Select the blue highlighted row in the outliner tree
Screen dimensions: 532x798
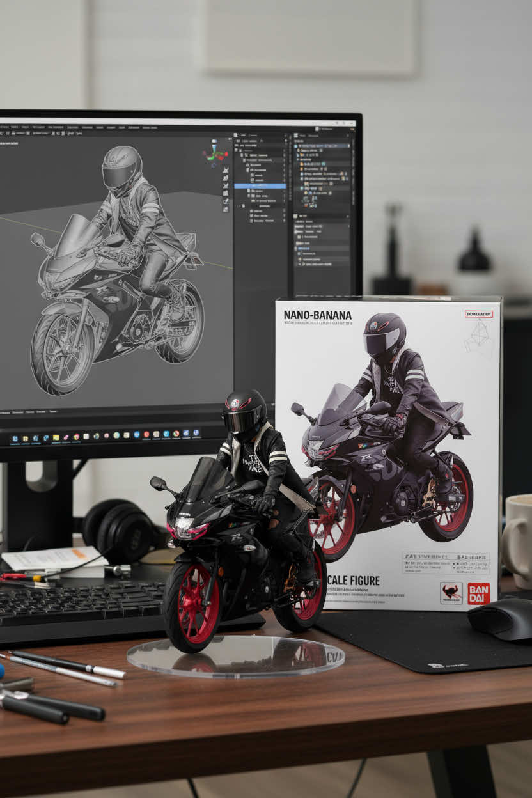260,185
